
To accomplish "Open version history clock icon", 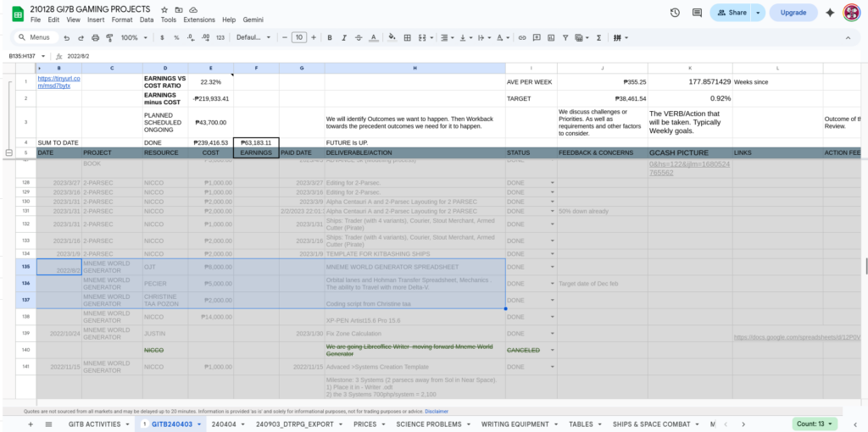I will click(x=675, y=13).
